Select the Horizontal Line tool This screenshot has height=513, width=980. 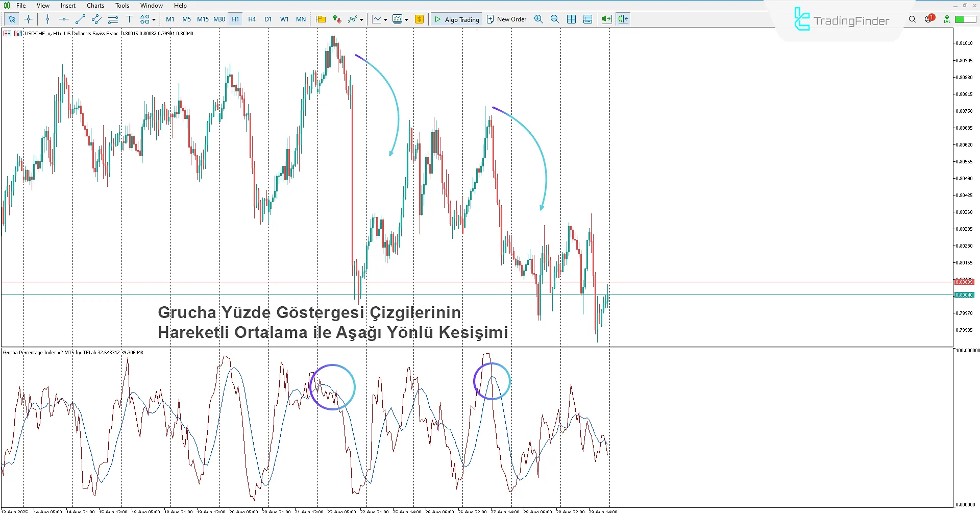(63, 19)
